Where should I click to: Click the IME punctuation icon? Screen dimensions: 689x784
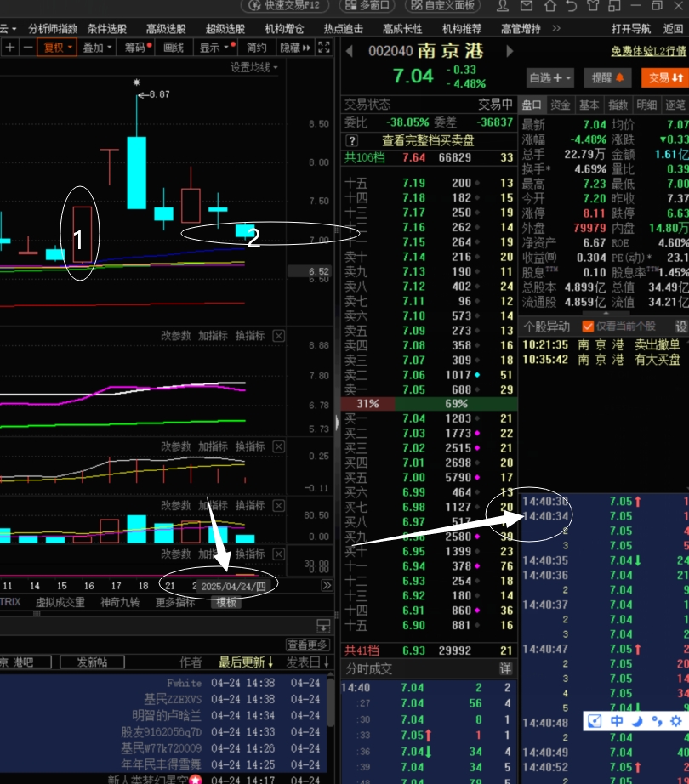[x=657, y=721]
